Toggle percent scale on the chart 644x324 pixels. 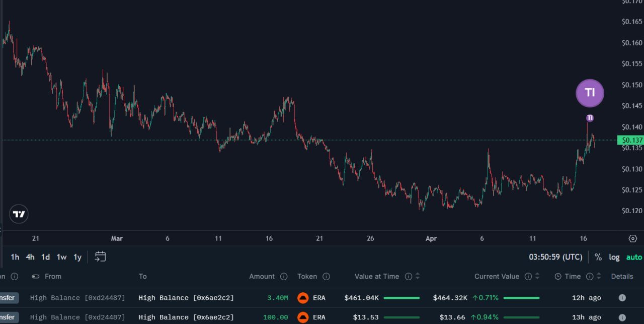tap(598, 257)
